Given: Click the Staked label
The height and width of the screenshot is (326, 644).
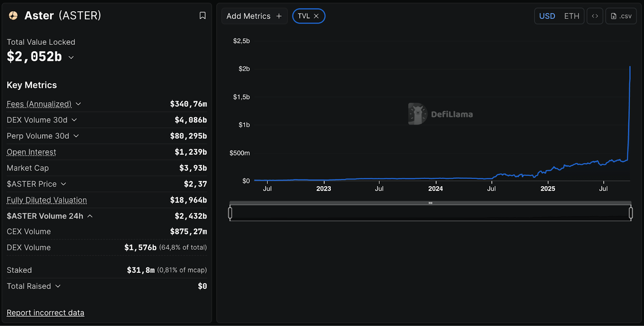Looking at the screenshot, I should click(x=19, y=270).
